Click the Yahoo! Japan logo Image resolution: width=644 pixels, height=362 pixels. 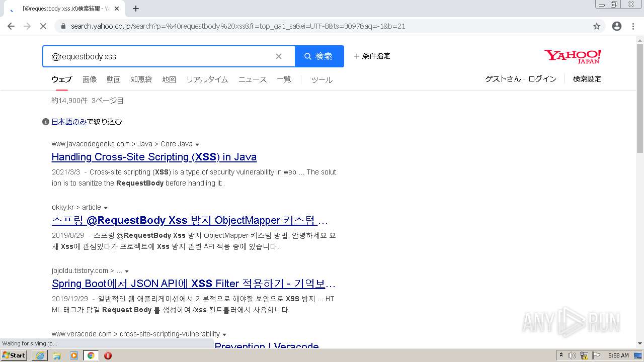coord(573,56)
